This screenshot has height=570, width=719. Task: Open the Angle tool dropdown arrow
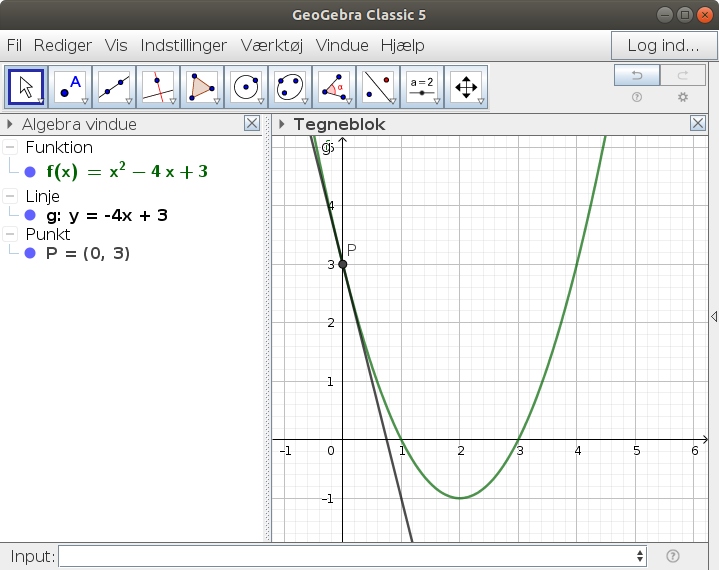349,101
